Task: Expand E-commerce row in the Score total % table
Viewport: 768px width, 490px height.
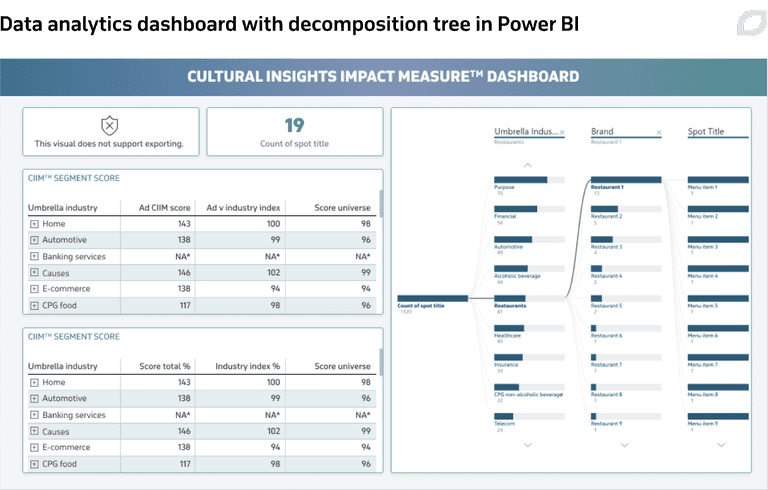Action: [34, 447]
